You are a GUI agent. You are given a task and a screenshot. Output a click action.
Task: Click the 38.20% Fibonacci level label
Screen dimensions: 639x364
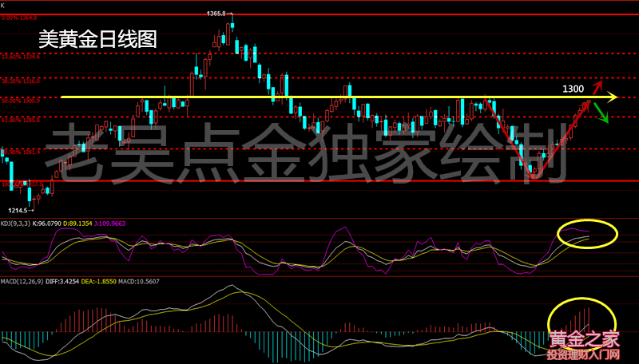[21, 81]
